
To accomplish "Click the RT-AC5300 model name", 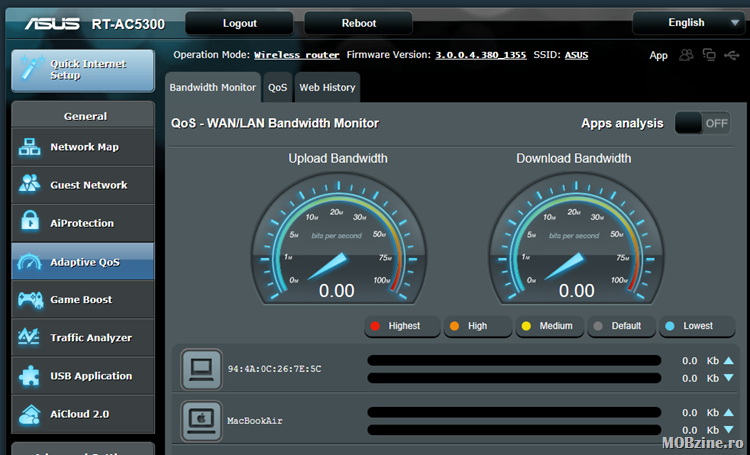I will coord(128,24).
